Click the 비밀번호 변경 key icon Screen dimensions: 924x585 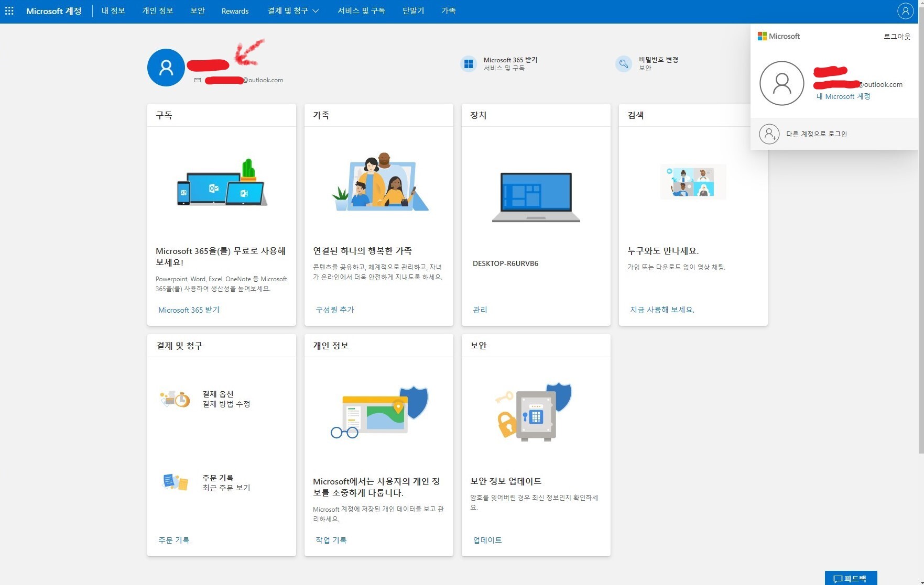tap(623, 64)
